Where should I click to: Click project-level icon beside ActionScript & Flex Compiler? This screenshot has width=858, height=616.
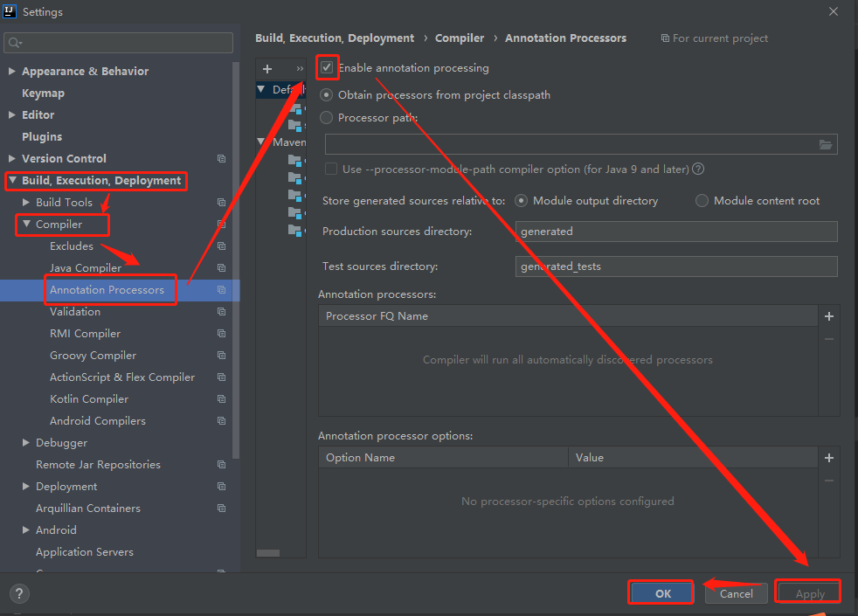coord(222,377)
